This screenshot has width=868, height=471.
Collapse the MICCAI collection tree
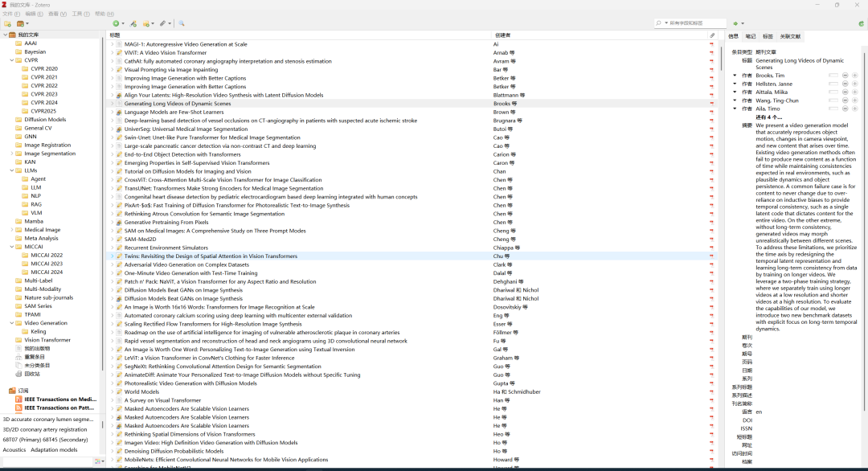(x=11, y=247)
